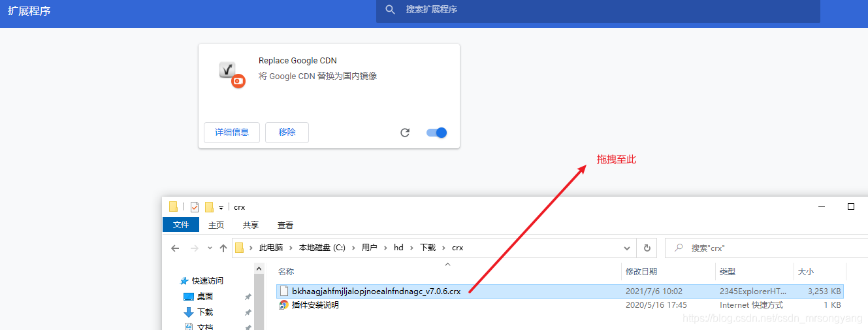Click the Chrome icon of 插件安装说明
The width and height of the screenshot is (868, 330).
[283, 305]
